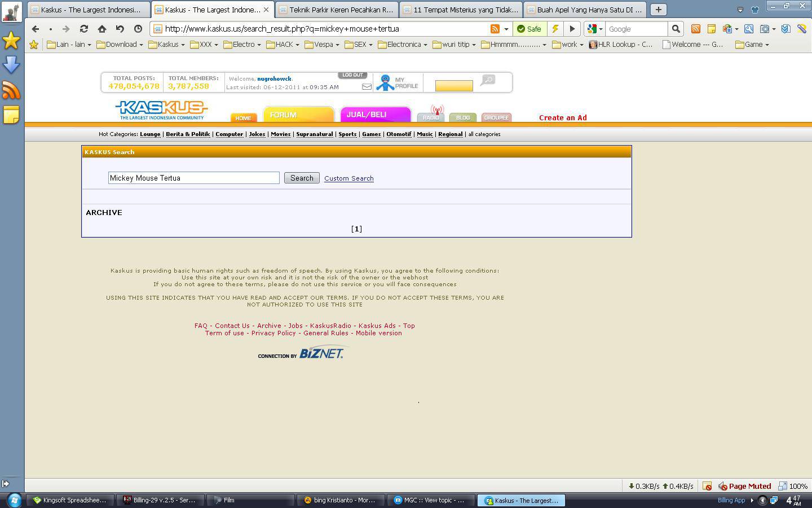Expand the Vespa bookmarks folder
Screen dimensions: 812x508
coord(322,45)
